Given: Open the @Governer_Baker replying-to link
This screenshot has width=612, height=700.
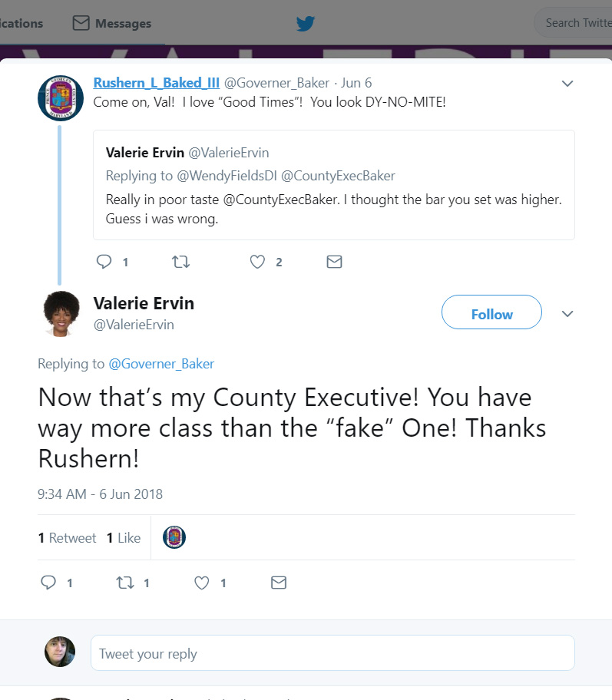Looking at the screenshot, I should 161,364.
